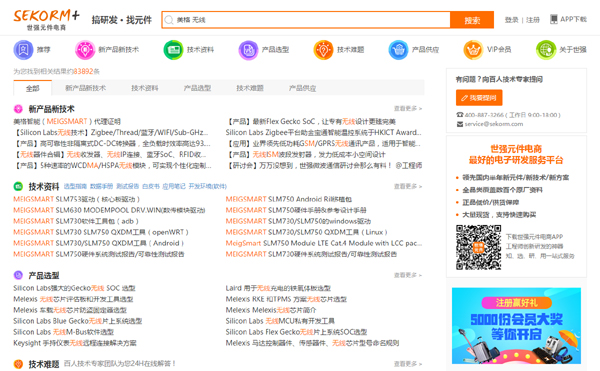Screen dimensions: 600x371
Task: Click the orange 搜索 button
Action: pos(472,20)
